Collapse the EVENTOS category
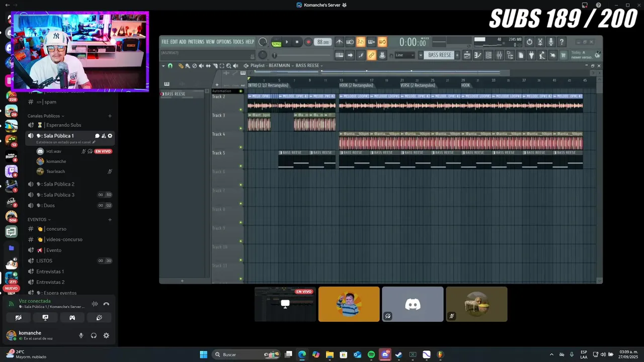This screenshot has width=644, height=362. (x=39, y=220)
